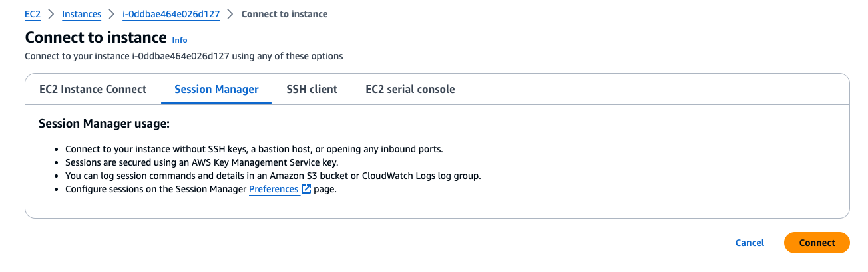The image size is (868, 272).
Task: Click the Info link beside the heading
Action: click(180, 40)
